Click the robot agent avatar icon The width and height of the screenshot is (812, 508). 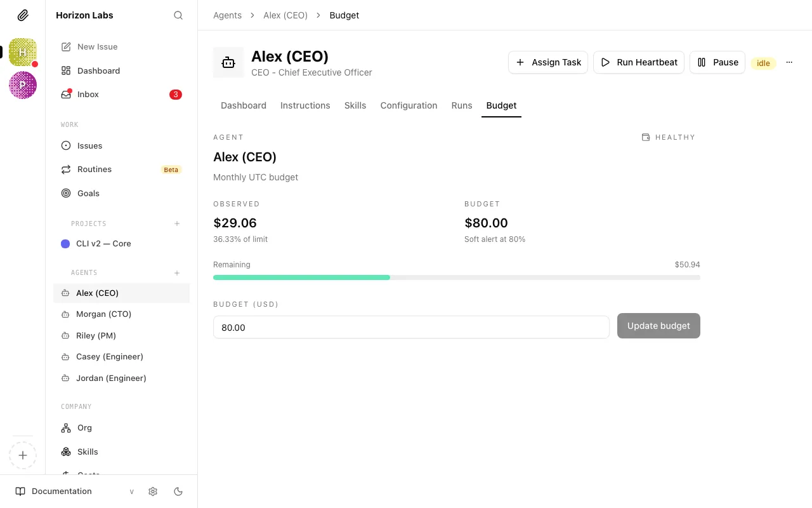coord(228,62)
